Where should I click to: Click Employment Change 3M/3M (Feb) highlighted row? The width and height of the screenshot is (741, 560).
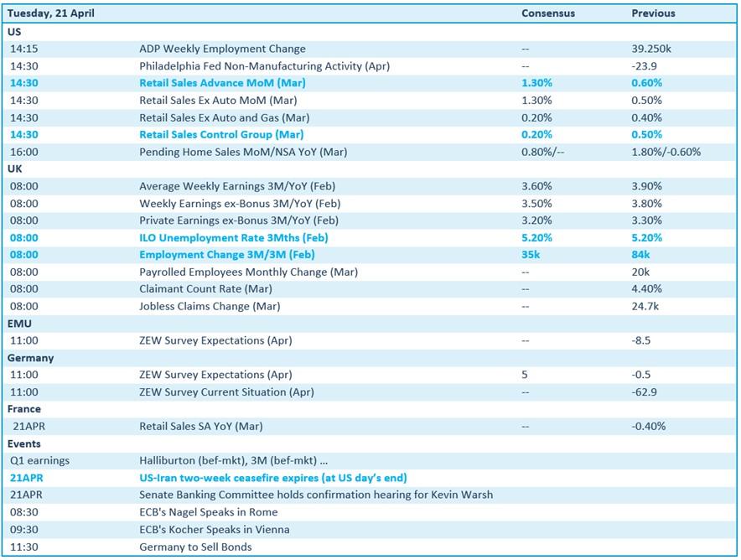[x=226, y=254]
